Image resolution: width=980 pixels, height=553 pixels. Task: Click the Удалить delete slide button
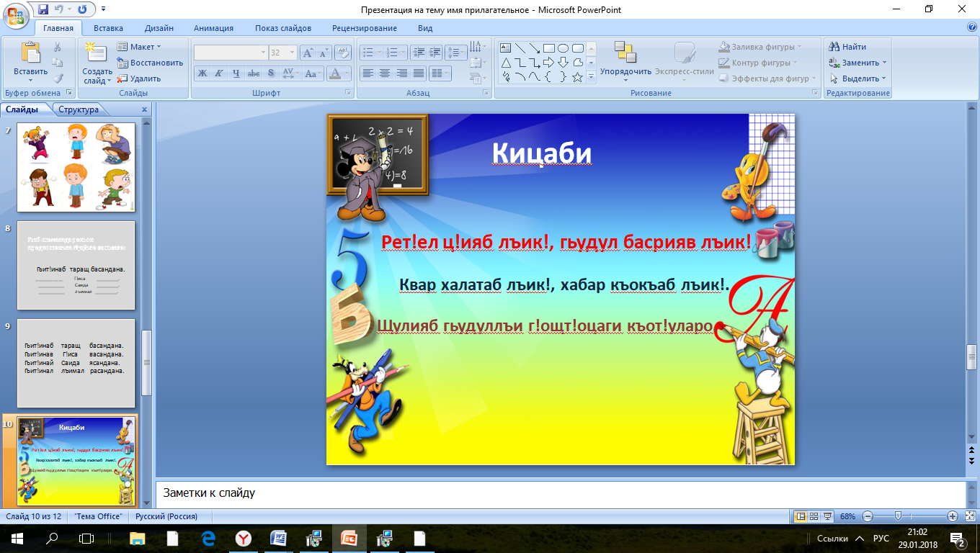pos(138,78)
